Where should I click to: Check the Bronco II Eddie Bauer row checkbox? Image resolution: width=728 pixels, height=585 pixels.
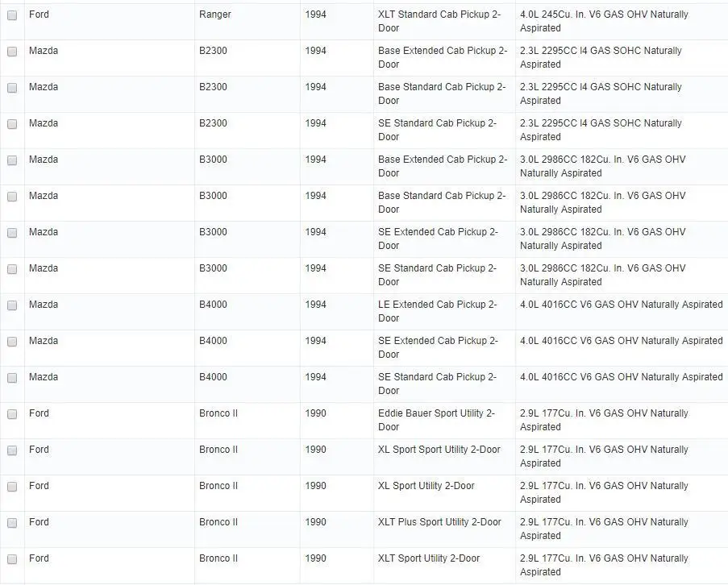12,414
